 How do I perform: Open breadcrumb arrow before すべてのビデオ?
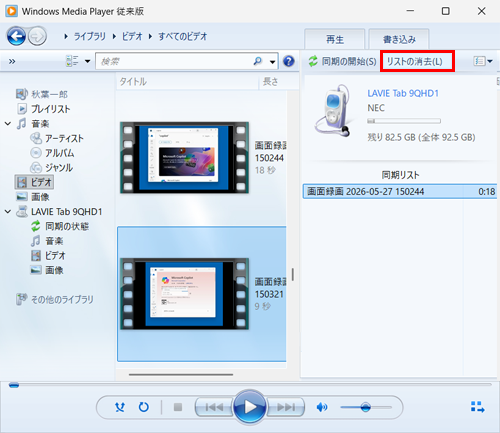point(150,36)
